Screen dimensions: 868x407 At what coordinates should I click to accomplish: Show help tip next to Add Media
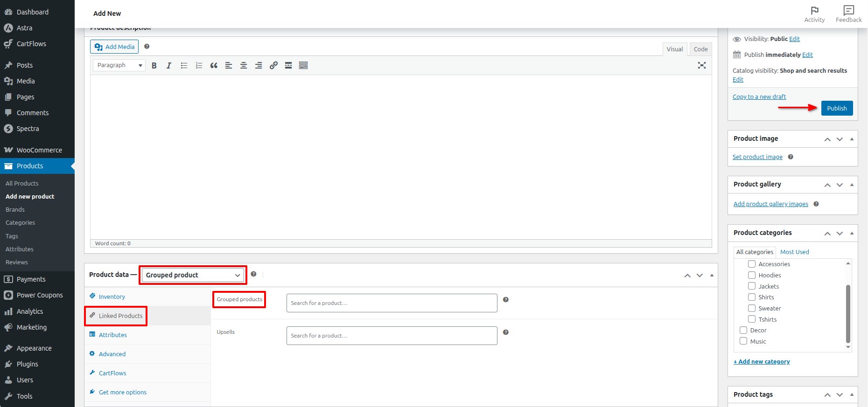coord(147,47)
